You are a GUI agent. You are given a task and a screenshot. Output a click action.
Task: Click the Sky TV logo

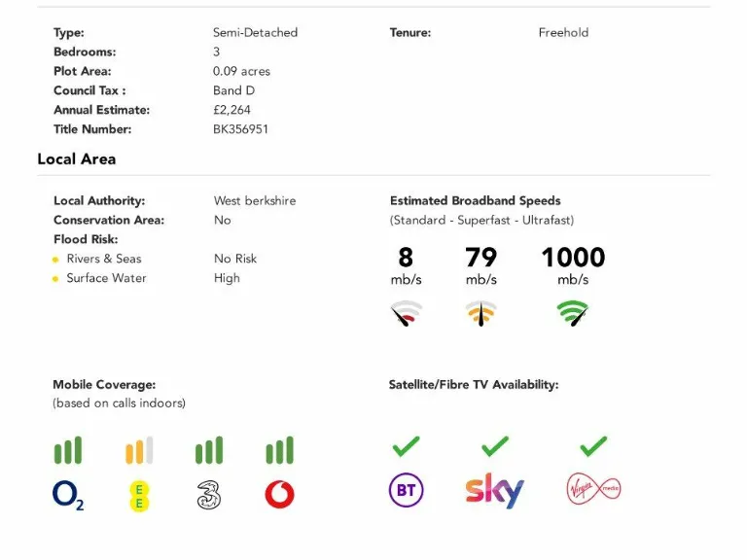pyautogui.click(x=494, y=491)
